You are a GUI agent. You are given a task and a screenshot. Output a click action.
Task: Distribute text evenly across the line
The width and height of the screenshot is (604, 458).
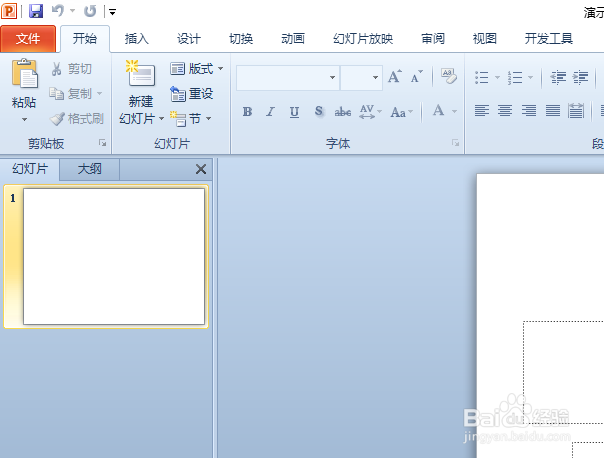point(576,111)
